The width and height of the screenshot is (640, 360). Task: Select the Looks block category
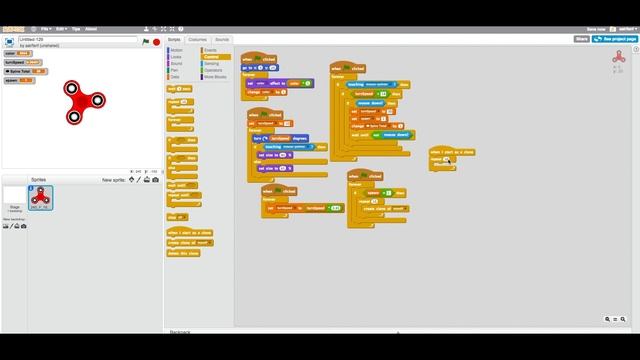[176, 57]
